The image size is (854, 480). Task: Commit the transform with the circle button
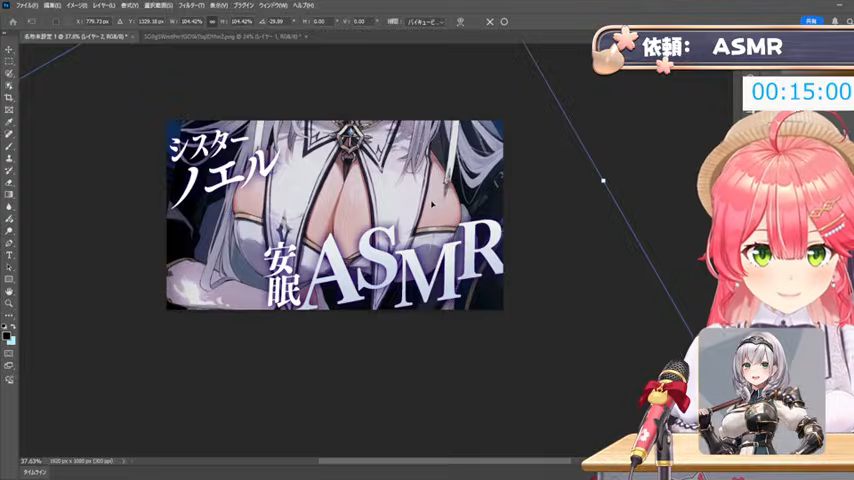tap(504, 22)
